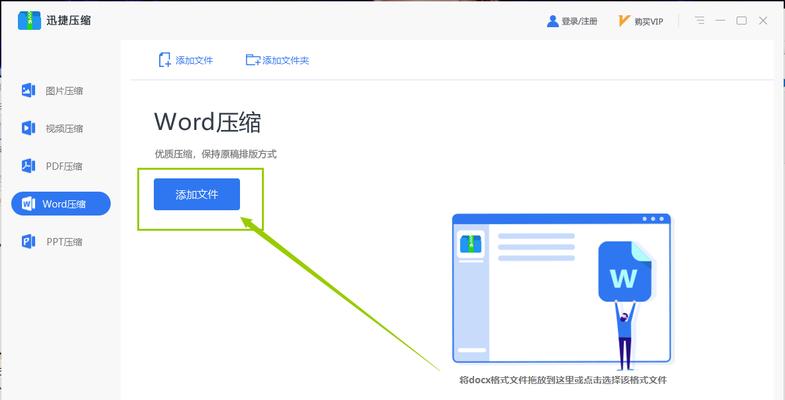This screenshot has width=785, height=400.
Task: Minimize the 迅捷压缩 window
Action: click(720, 21)
